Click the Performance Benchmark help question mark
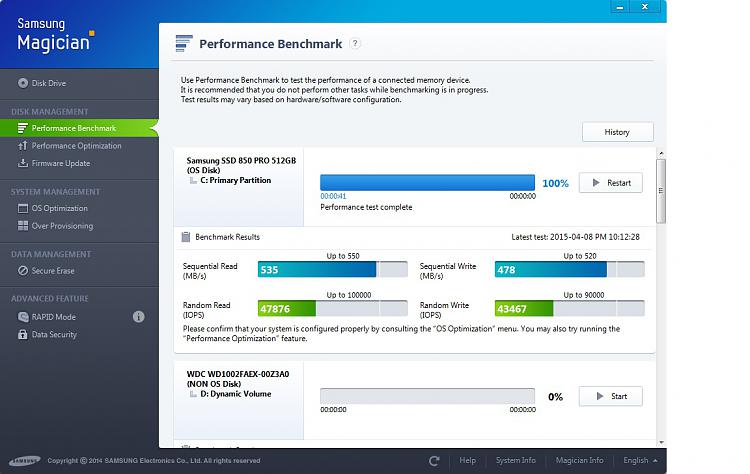 coord(355,44)
